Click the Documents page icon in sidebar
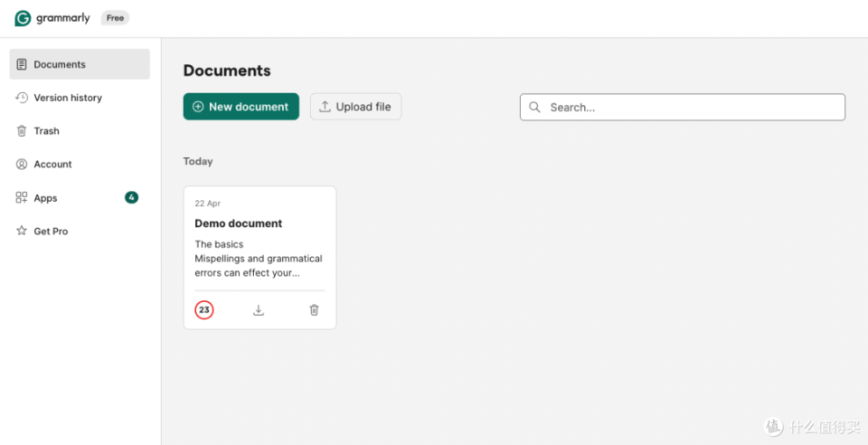 tap(22, 64)
